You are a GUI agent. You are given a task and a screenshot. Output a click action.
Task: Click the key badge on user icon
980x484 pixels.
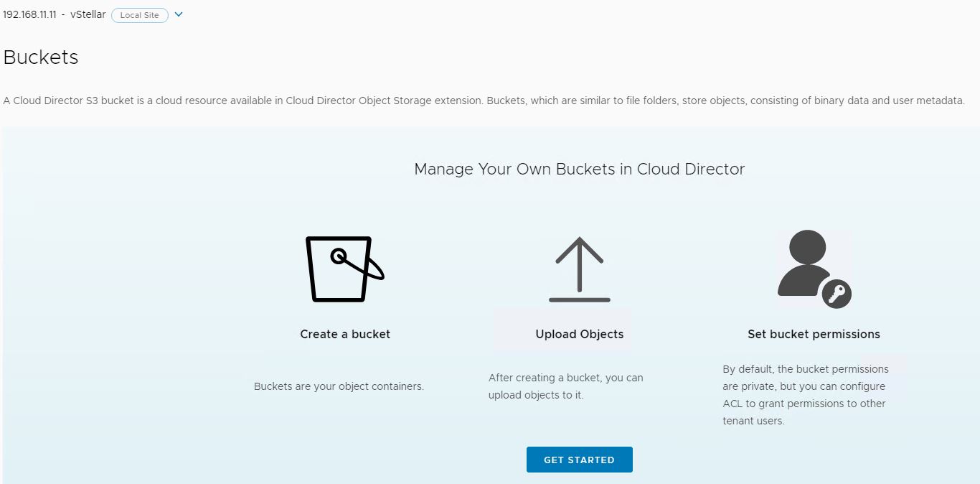click(x=837, y=294)
